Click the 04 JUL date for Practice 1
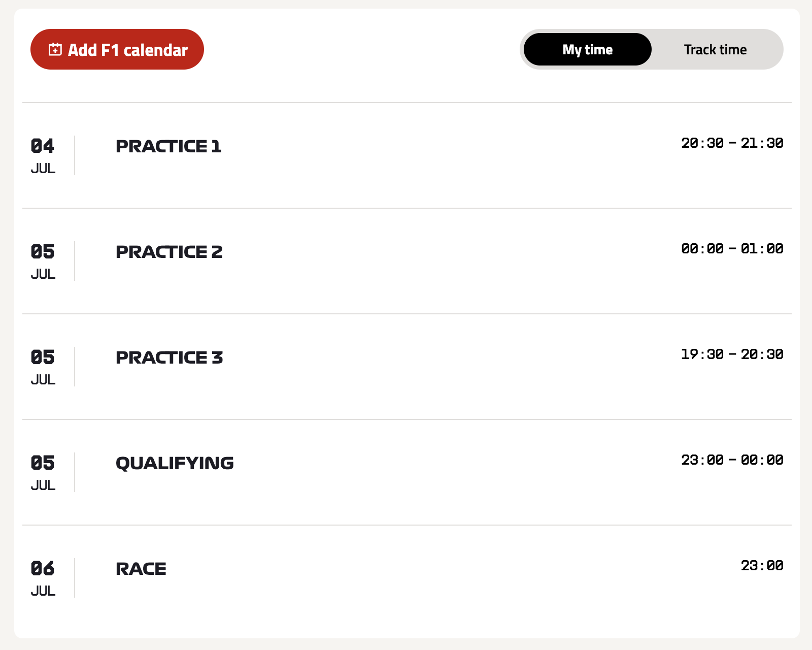This screenshot has width=812, height=650. tap(43, 155)
